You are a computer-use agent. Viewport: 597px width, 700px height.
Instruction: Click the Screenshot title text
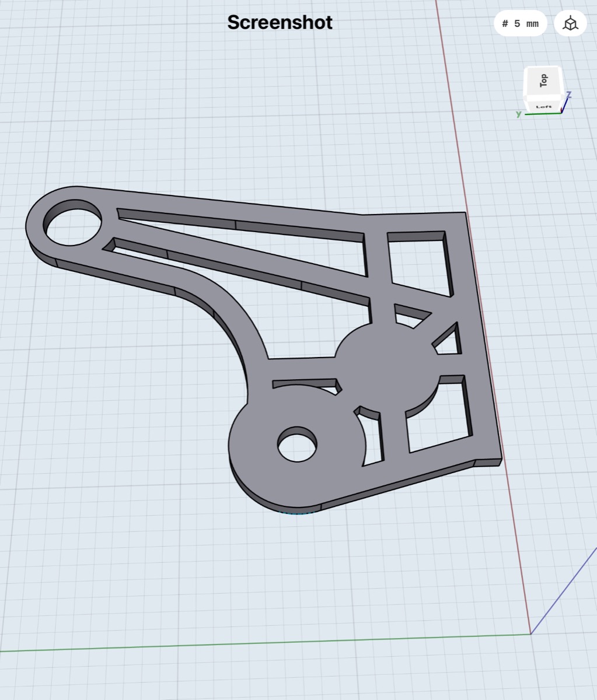280,22
